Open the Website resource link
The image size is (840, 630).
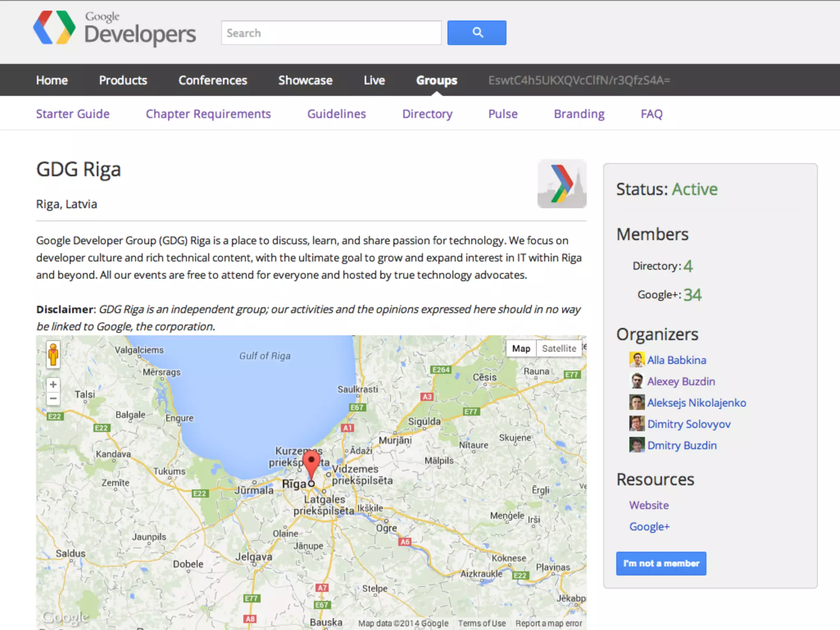click(x=649, y=505)
